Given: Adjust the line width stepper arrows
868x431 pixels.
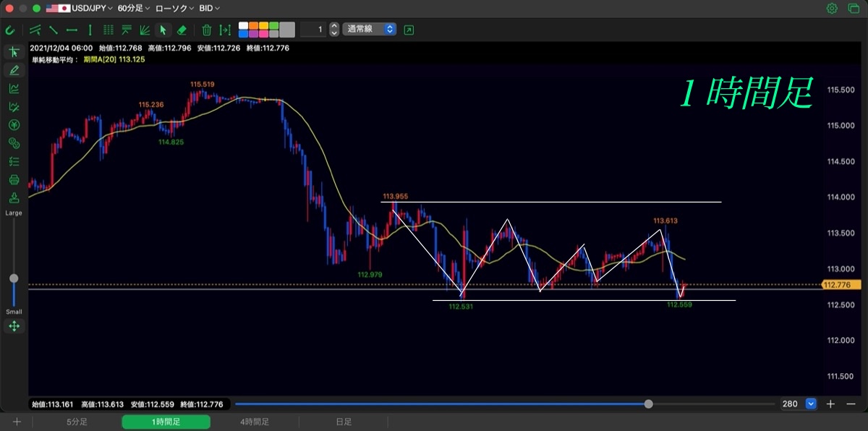Looking at the screenshot, I should coord(333,30).
